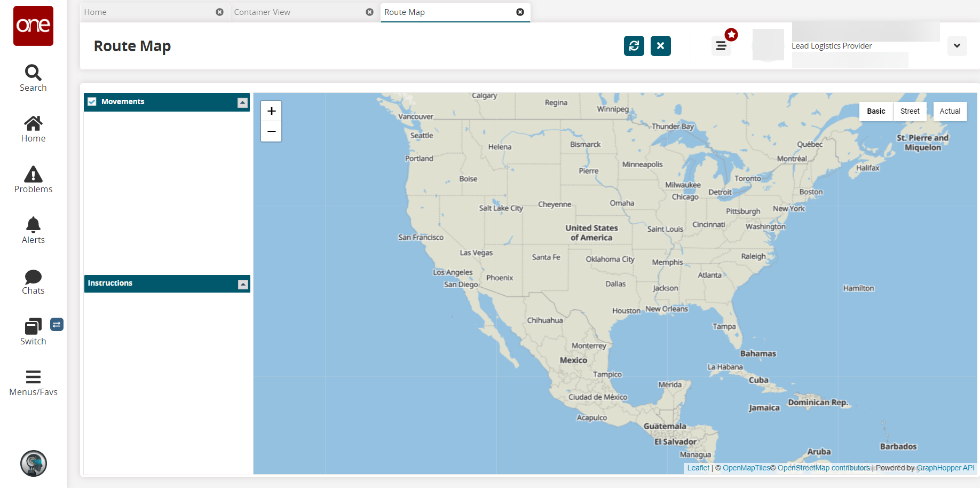Click the Instructions panel header
The height and width of the screenshot is (488, 980).
pos(167,284)
